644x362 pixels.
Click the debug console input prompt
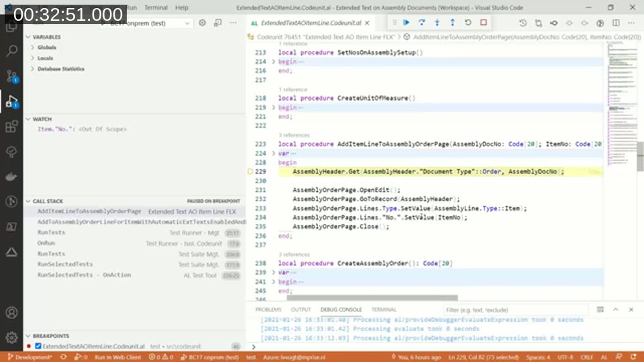click(x=445, y=347)
